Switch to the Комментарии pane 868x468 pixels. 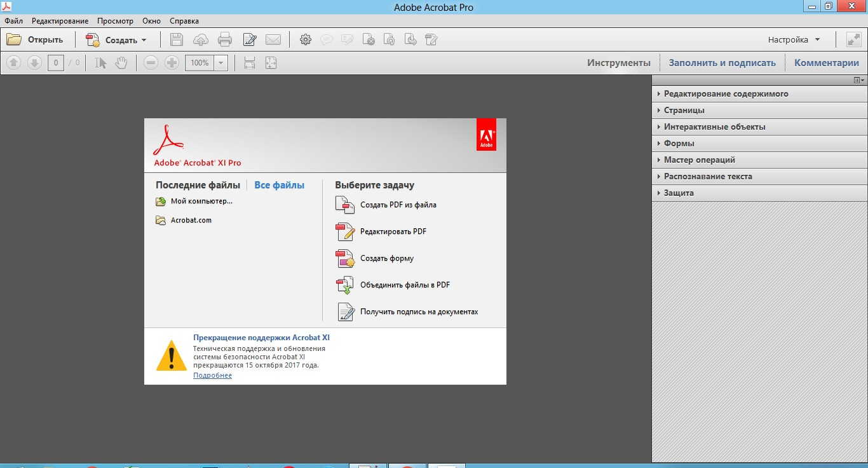[x=827, y=62]
